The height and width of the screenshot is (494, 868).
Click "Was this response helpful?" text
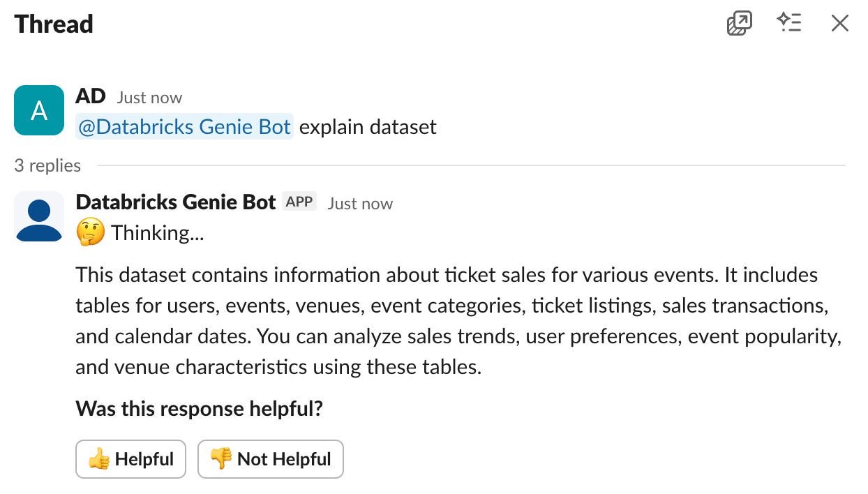coord(199,408)
